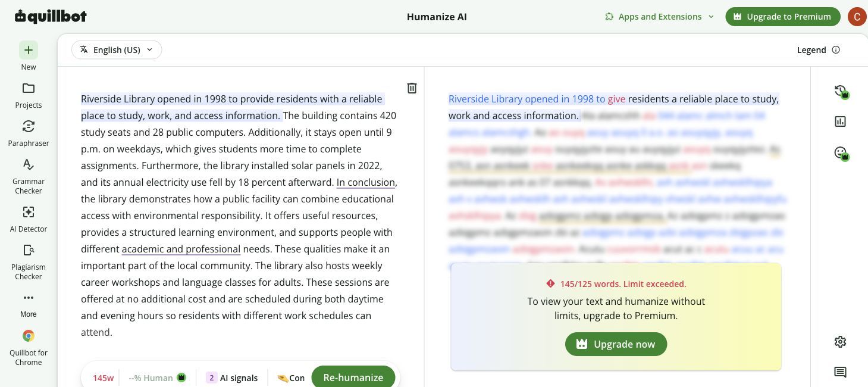Create a new document with New
The width and height of the screenshot is (868, 387).
pyautogui.click(x=28, y=57)
